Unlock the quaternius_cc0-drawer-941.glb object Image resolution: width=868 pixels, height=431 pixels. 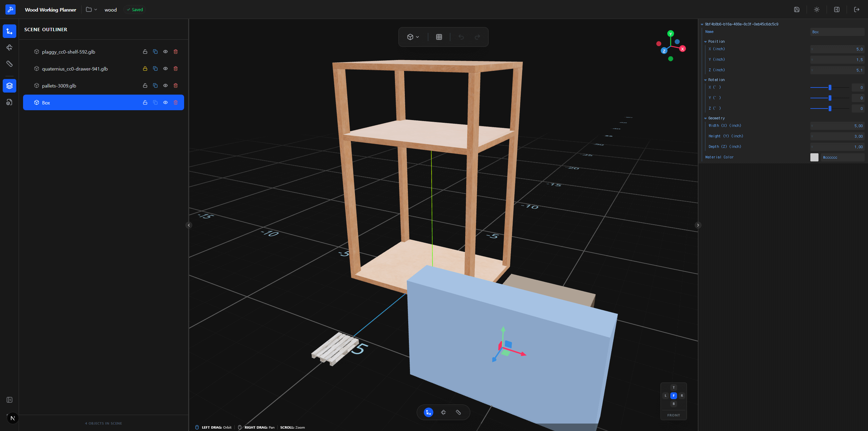[145, 68]
